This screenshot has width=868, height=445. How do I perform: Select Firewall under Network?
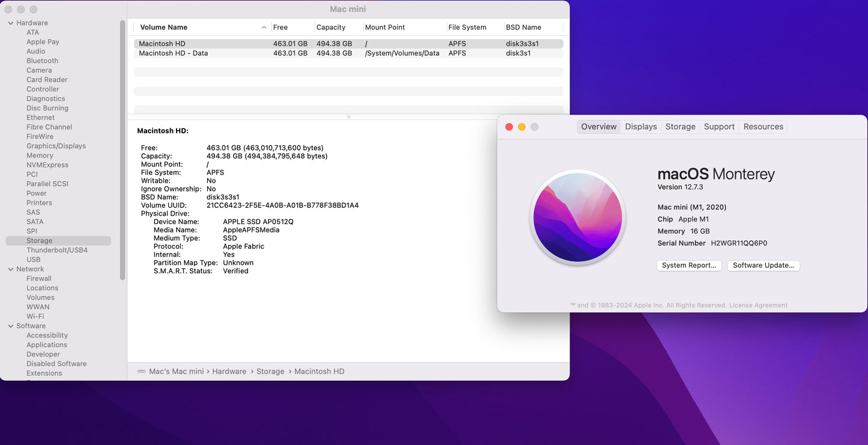click(39, 279)
